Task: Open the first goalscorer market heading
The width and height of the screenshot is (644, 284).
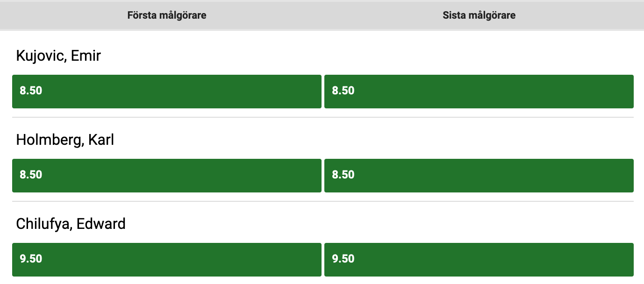Action: pos(167,15)
